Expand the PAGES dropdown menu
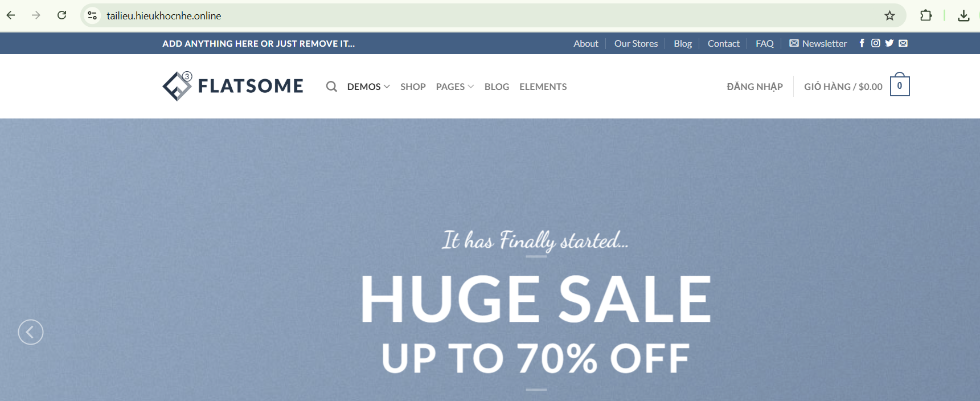 click(x=455, y=87)
